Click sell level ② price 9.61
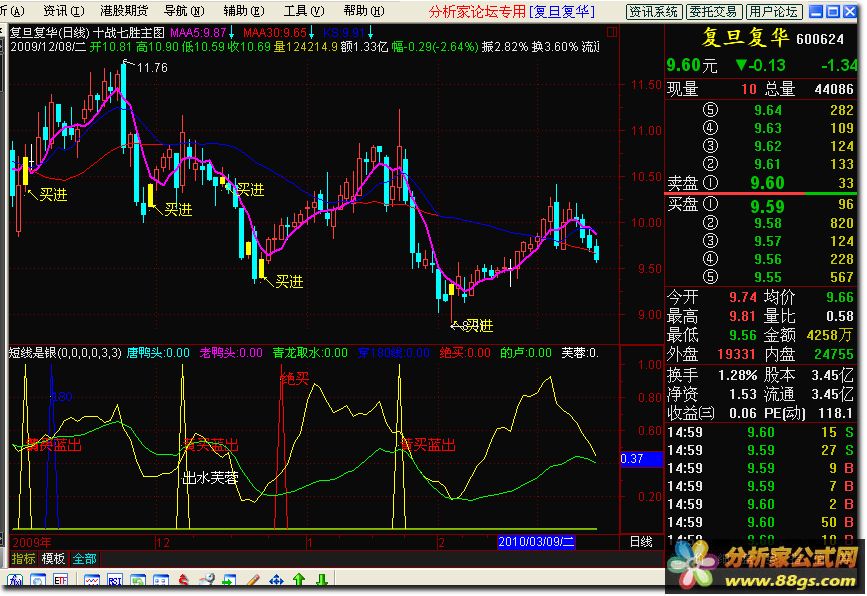 pyautogui.click(x=768, y=164)
